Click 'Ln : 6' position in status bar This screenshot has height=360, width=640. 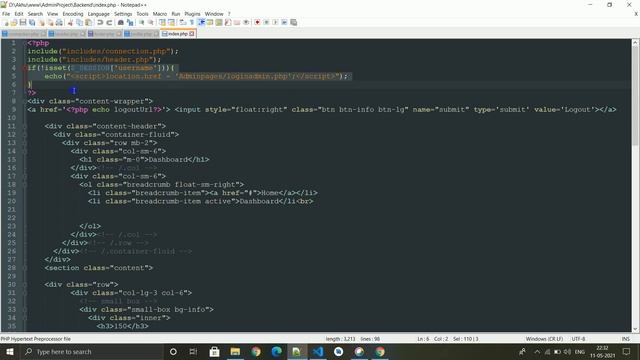click(423, 339)
